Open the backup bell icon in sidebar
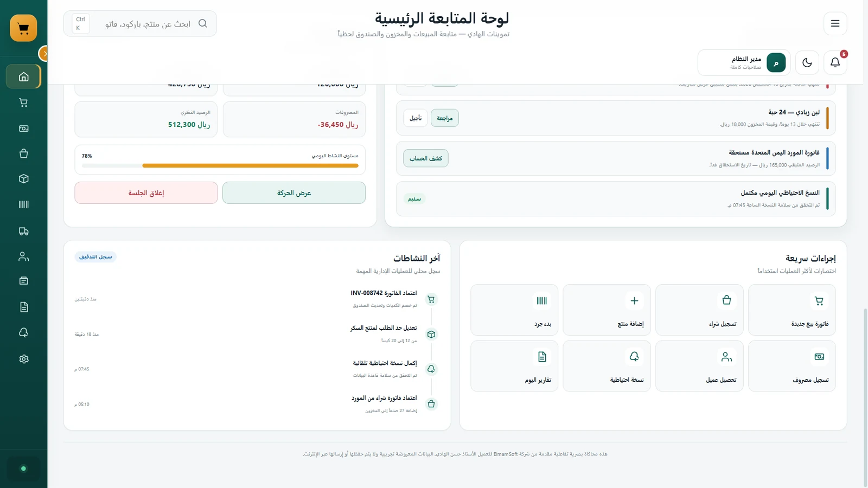 (x=23, y=332)
